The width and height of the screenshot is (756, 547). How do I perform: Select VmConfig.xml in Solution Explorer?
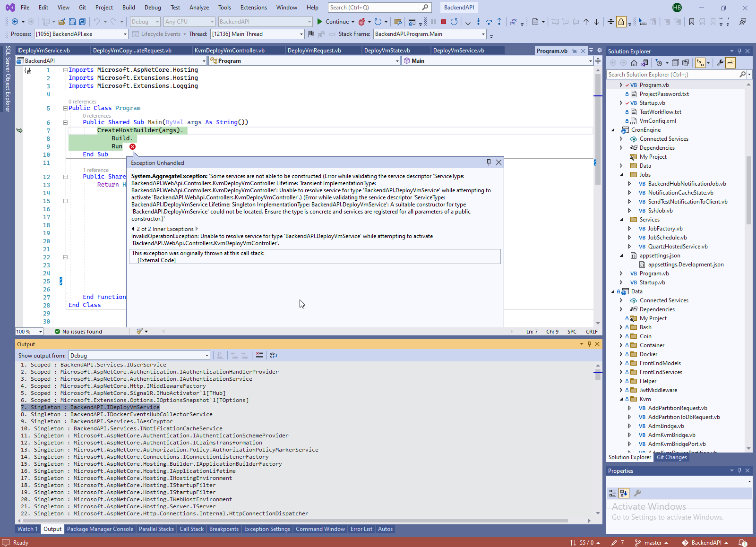tap(658, 121)
